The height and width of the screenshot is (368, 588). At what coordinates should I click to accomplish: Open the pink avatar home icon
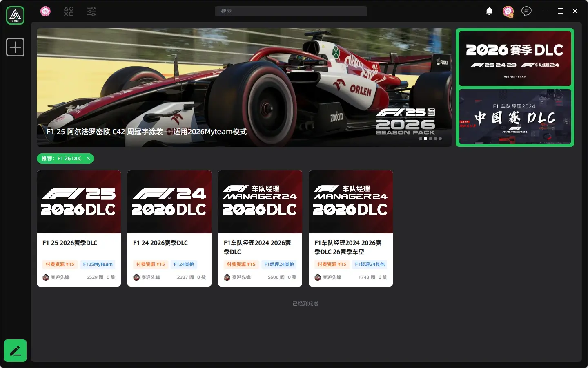(x=45, y=11)
